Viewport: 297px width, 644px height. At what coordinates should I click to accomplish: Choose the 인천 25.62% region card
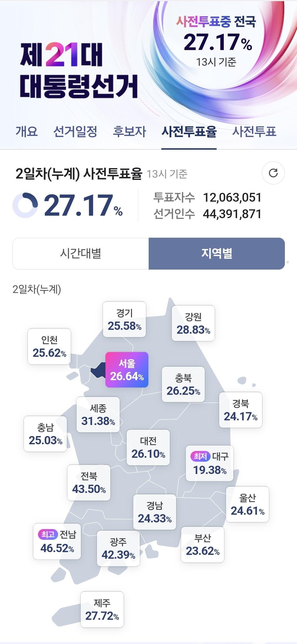[x=49, y=346]
